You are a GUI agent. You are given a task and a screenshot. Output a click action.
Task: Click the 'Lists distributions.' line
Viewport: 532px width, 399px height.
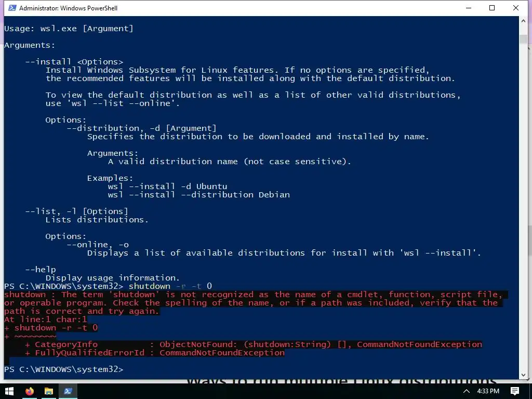[97, 220]
